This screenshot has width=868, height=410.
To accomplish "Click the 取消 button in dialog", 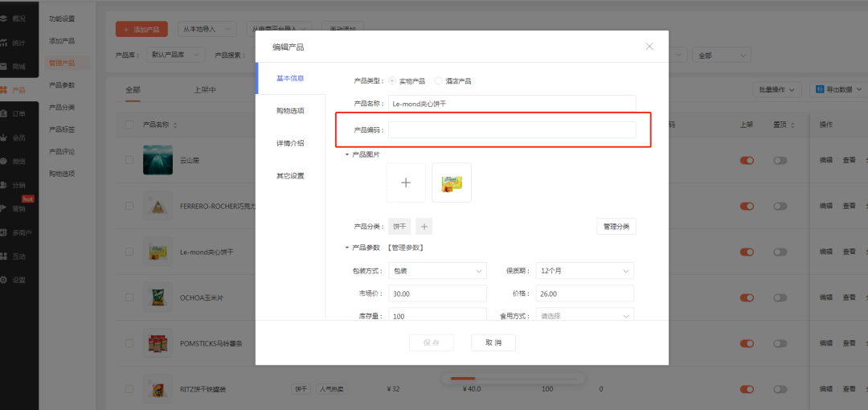I will [x=493, y=342].
